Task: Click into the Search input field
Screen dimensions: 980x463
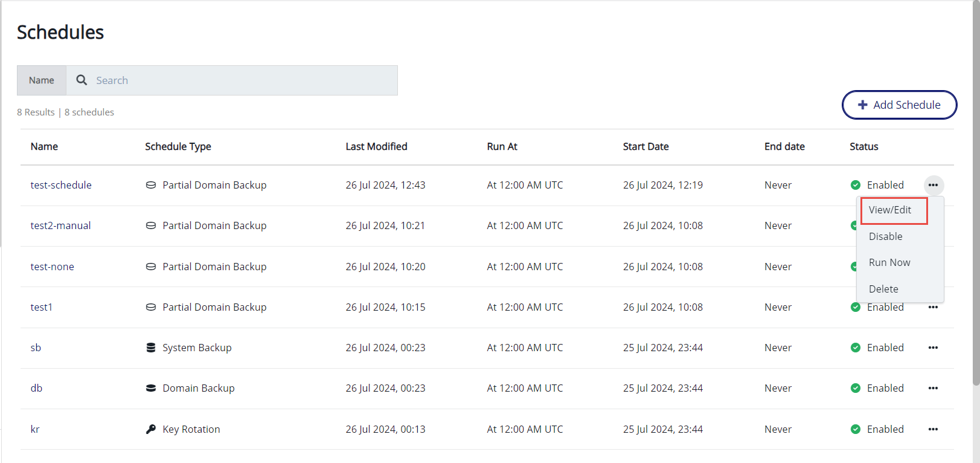Action: pos(242,80)
